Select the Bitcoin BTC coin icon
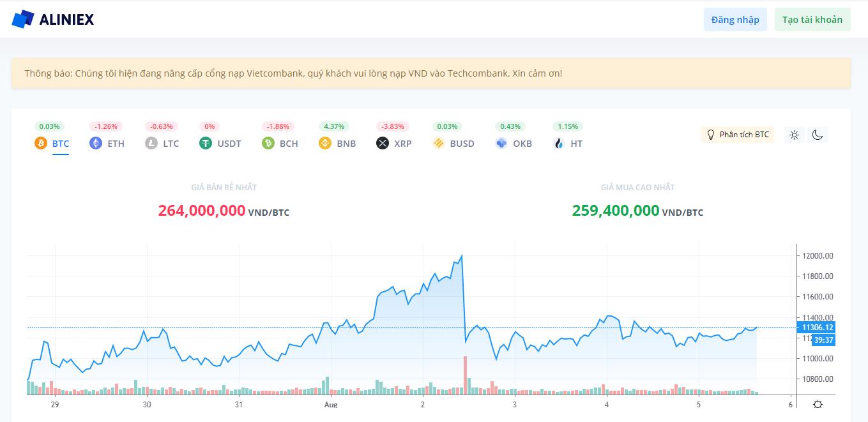This screenshot has width=868, height=422. point(41,144)
